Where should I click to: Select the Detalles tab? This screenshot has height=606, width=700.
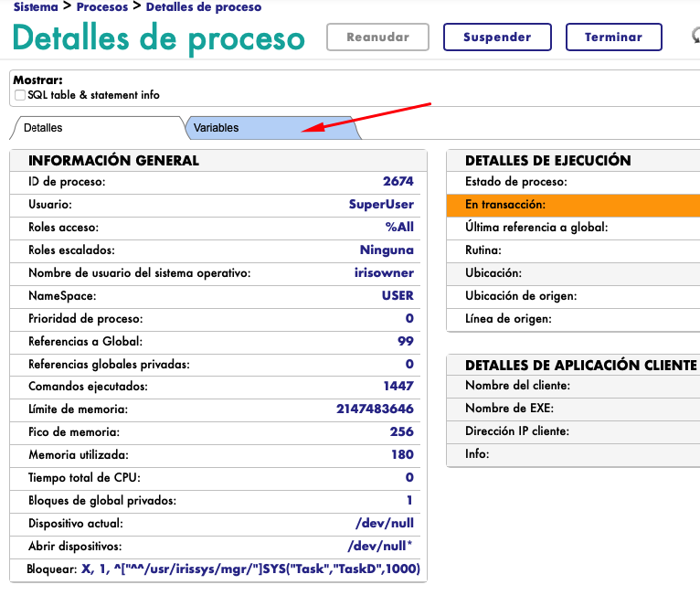pos(43,128)
